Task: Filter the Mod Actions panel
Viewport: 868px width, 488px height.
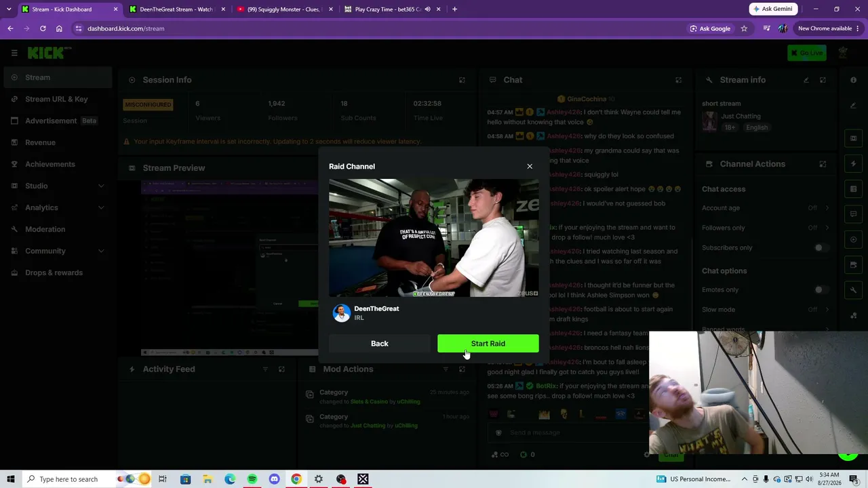Action: [446, 369]
